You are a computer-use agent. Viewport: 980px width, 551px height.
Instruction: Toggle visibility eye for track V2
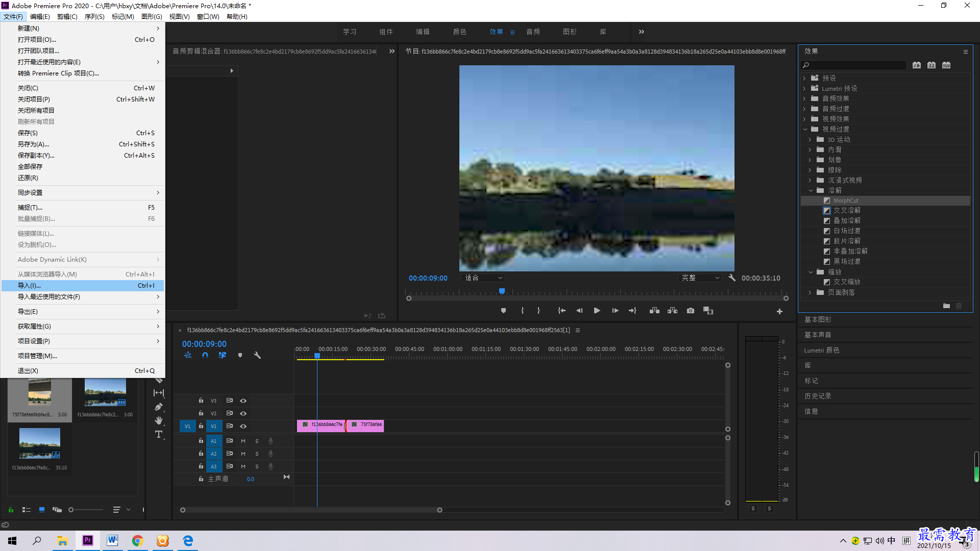[243, 414]
